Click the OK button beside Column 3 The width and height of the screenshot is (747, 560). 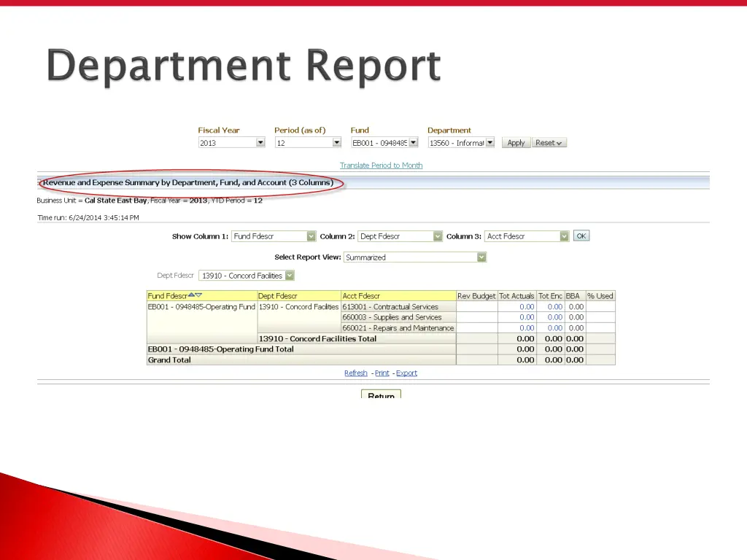click(x=581, y=236)
